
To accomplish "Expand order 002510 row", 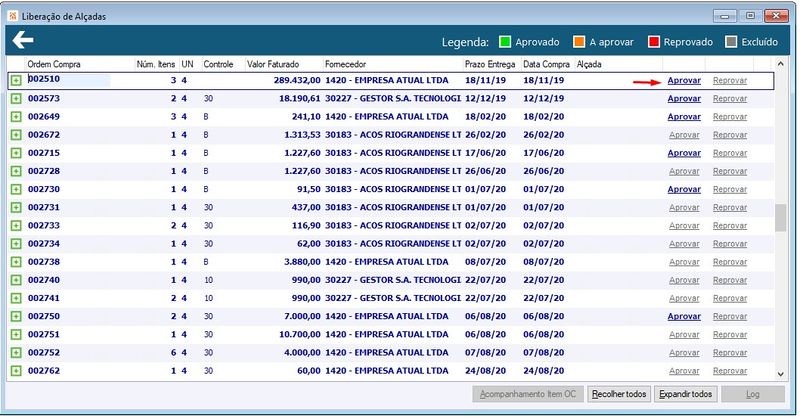I will 16,81.
